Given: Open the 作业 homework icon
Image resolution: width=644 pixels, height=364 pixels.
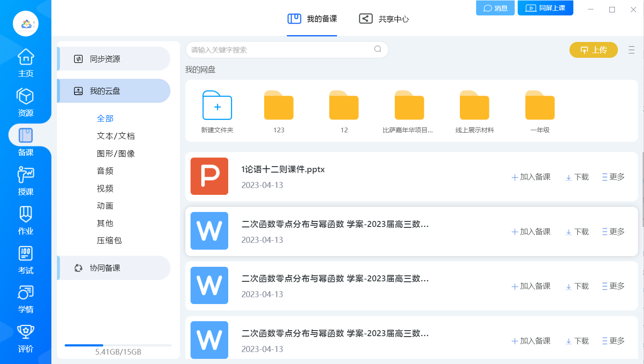Looking at the screenshot, I should [x=26, y=215].
